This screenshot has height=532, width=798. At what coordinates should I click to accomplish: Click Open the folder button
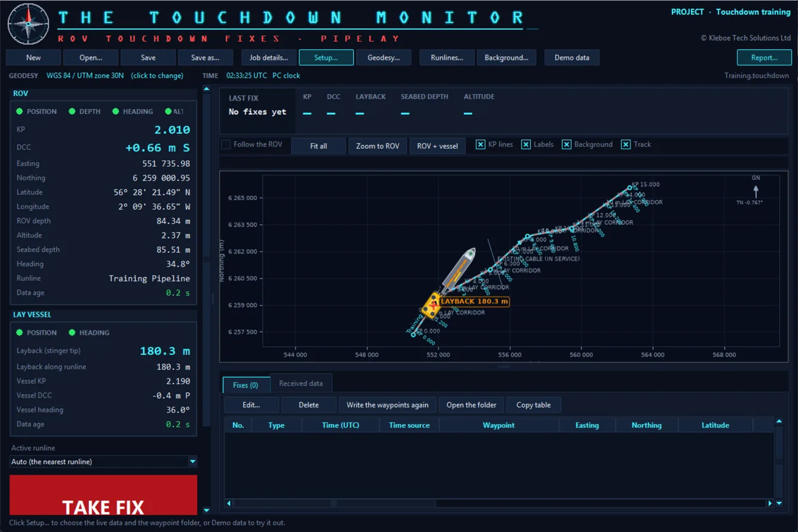click(x=472, y=405)
